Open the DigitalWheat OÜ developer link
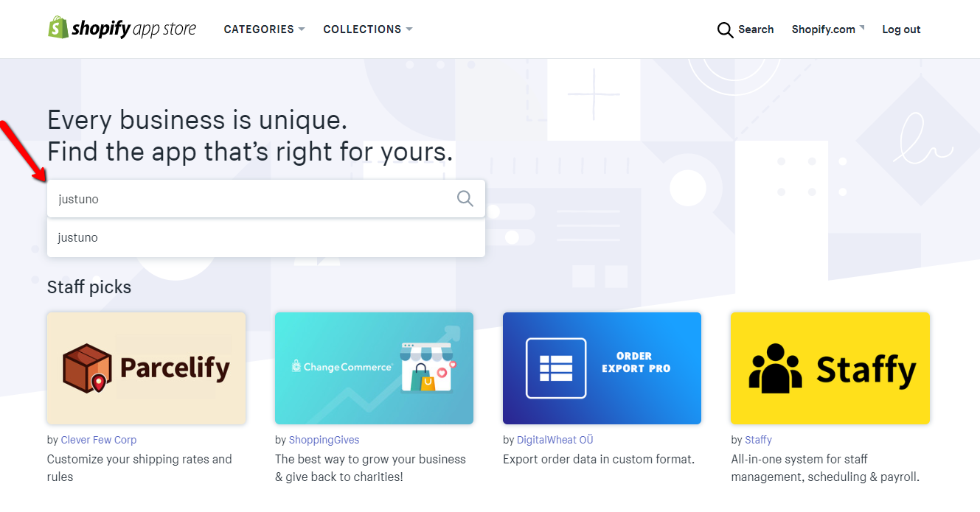 pyautogui.click(x=555, y=439)
